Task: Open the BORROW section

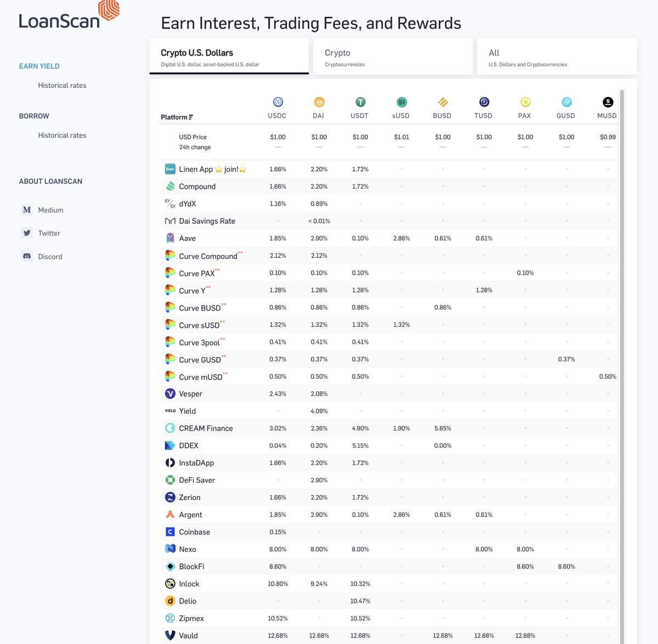Action: click(x=34, y=116)
